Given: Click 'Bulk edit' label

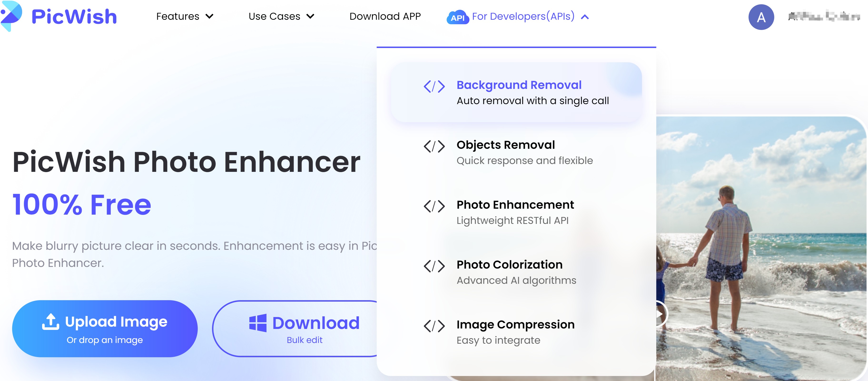Looking at the screenshot, I should pyautogui.click(x=305, y=340).
